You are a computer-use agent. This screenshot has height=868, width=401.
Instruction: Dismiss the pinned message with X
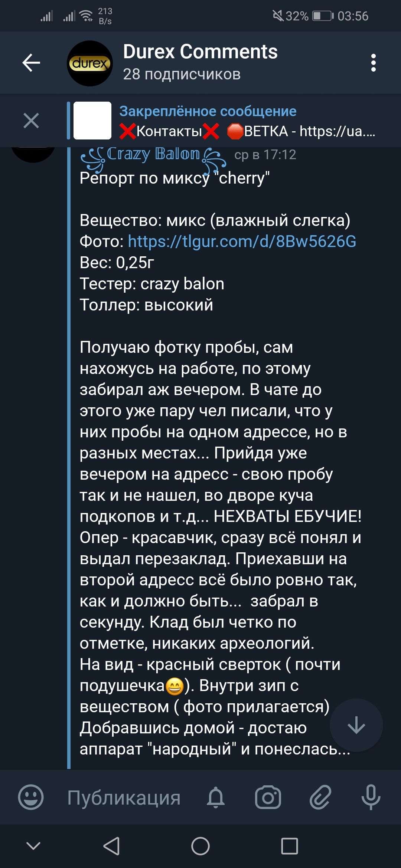coord(31,121)
